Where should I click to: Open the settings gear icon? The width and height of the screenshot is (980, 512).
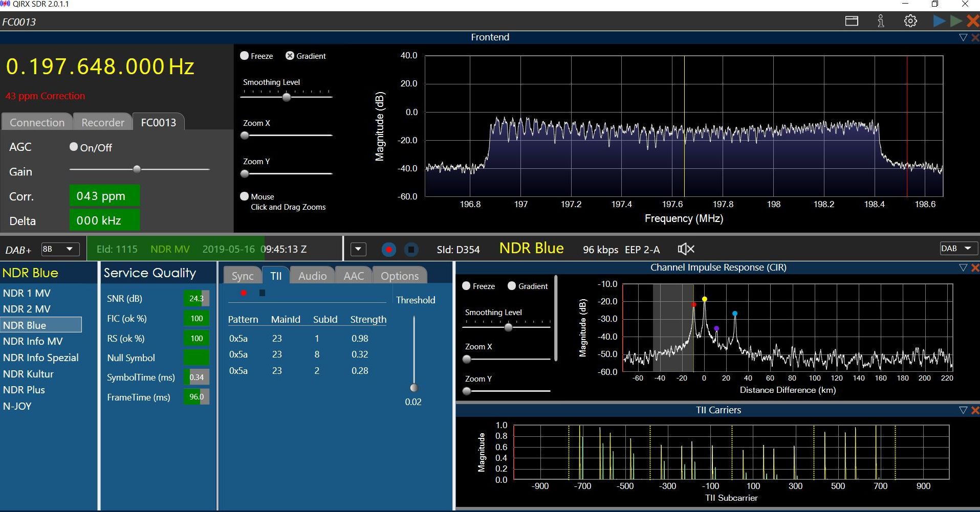coord(910,21)
